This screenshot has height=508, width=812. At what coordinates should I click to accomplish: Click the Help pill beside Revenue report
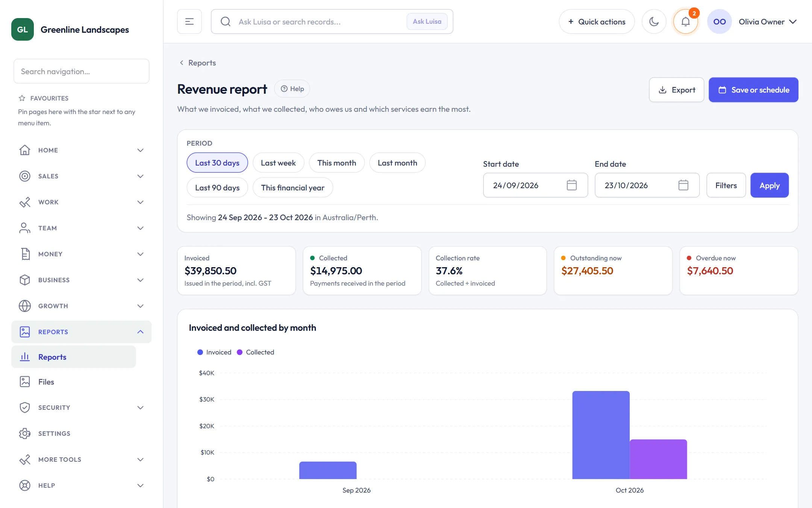pos(292,89)
